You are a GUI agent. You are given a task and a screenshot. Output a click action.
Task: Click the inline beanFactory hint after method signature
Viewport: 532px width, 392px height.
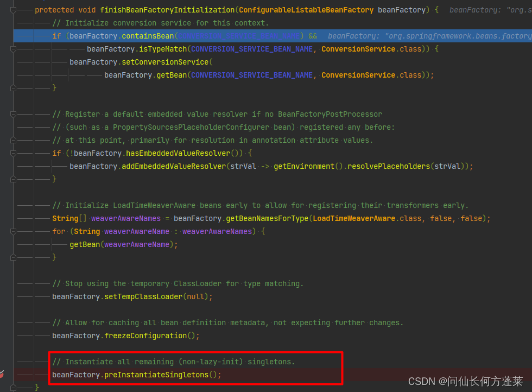click(490, 10)
